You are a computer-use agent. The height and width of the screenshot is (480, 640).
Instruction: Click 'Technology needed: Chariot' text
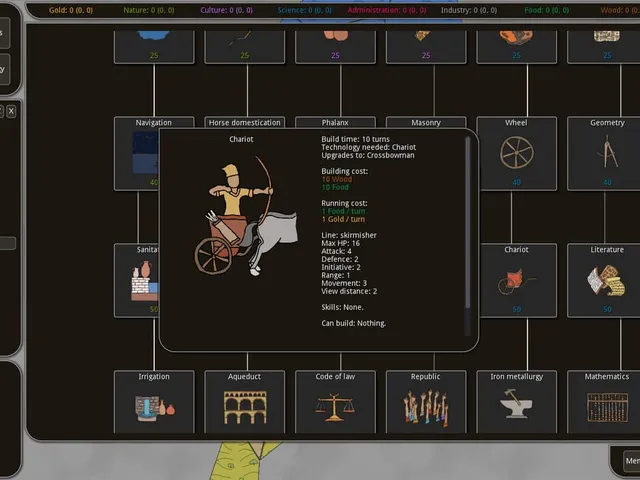coord(369,147)
